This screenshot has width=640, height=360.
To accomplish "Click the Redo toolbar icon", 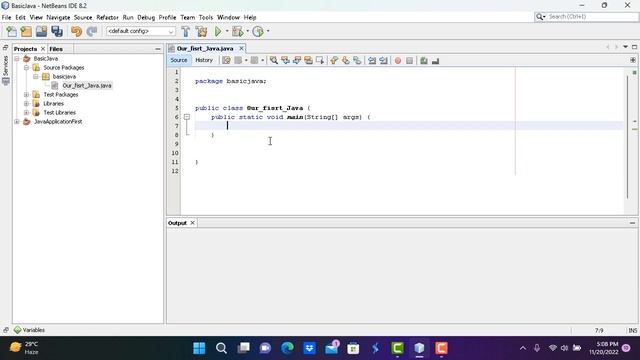I will 92,31.
